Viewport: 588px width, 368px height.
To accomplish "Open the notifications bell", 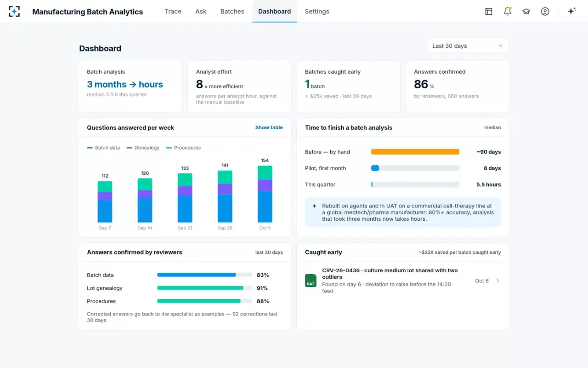I will pyautogui.click(x=508, y=11).
